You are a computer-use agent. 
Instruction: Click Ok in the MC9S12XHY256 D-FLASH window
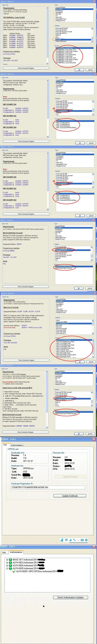(79, 288)
